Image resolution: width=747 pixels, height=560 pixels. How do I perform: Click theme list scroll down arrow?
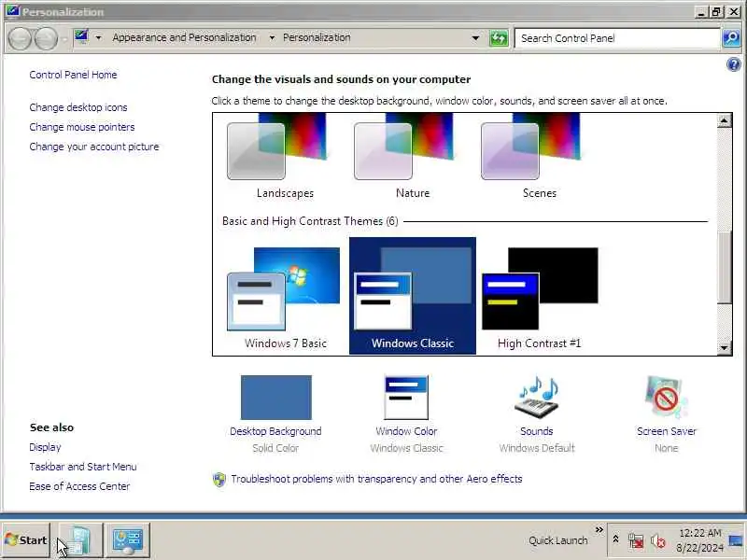point(725,348)
